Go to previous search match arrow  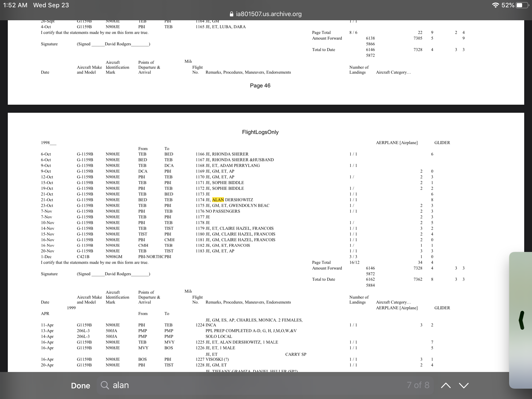pyautogui.click(x=446, y=385)
